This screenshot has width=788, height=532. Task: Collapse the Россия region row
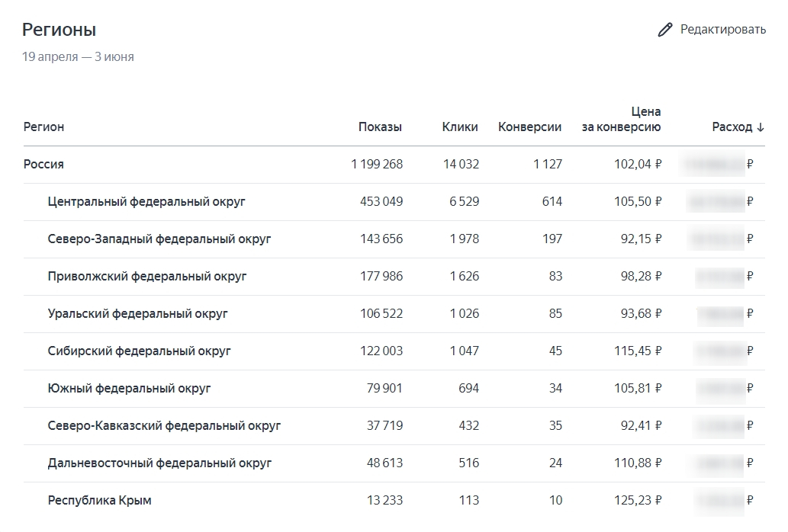[44, 165]
